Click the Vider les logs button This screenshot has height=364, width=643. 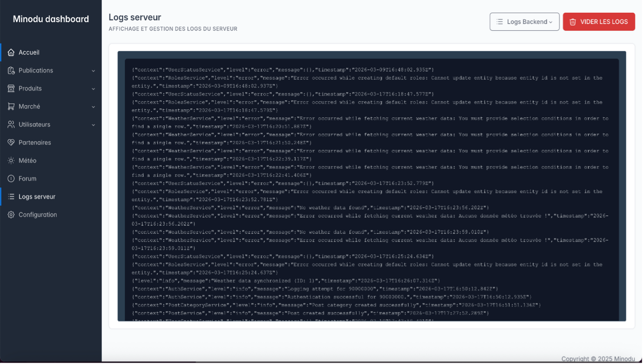coord(599,22)
